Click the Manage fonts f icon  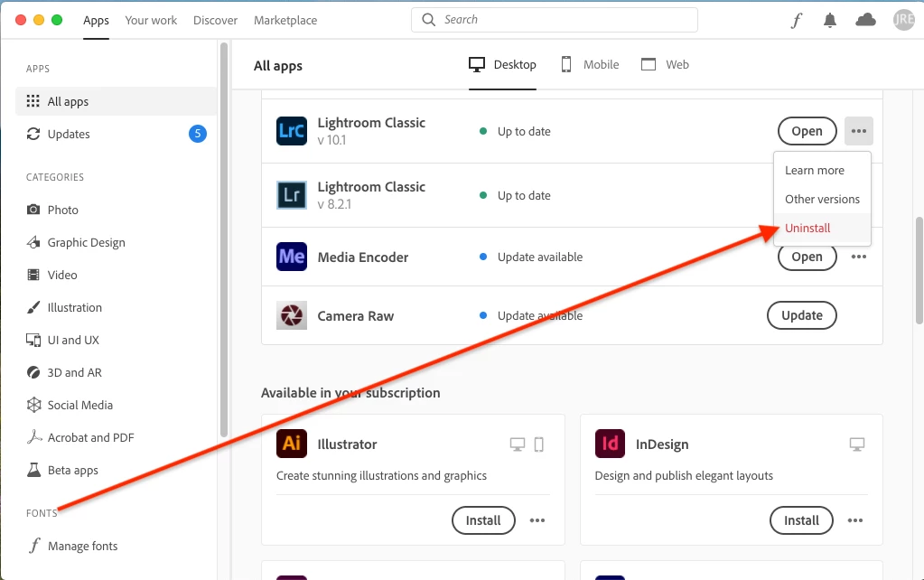coord(34,546)
